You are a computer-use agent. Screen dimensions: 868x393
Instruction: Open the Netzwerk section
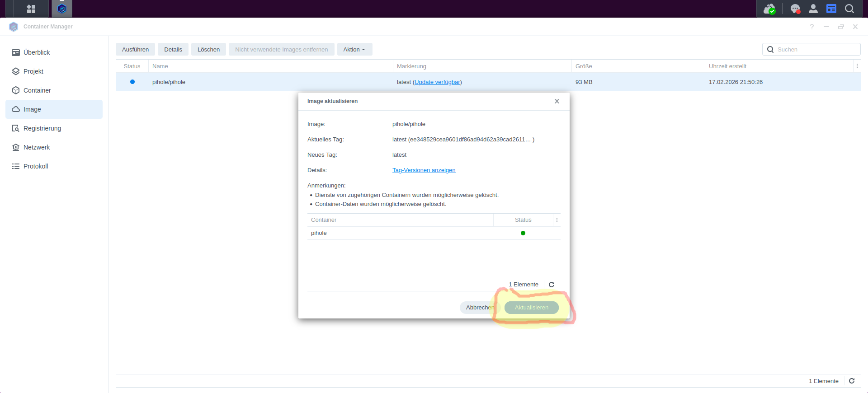[x=37, y=147]
